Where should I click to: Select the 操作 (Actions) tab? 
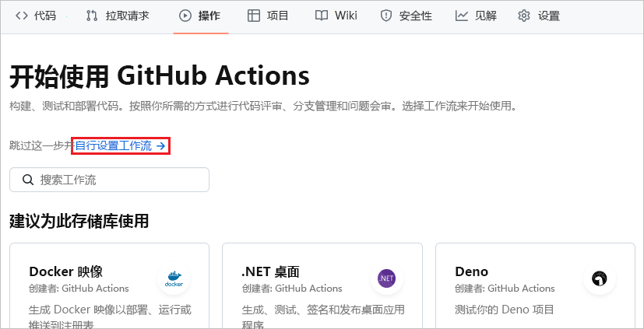[x=200, y=16]
